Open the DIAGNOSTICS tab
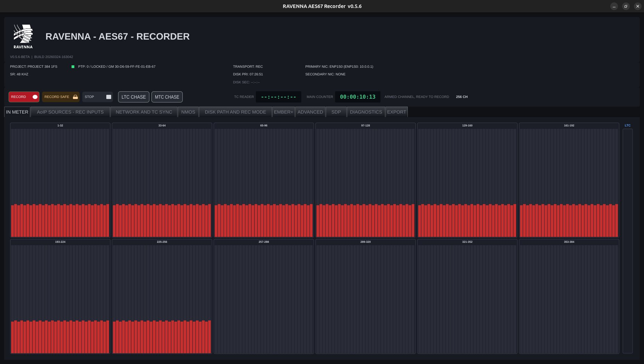644x364 pixels. pos(366,112)
